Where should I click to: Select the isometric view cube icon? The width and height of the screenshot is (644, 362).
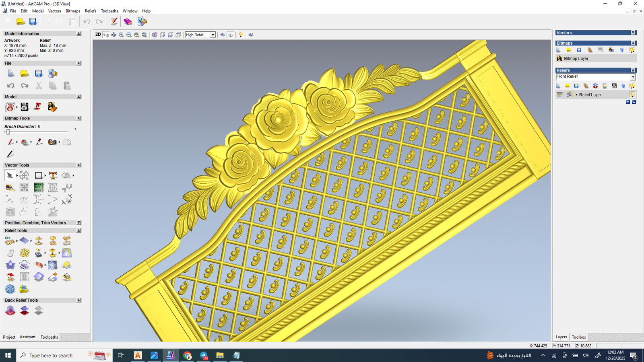tap(155, 35)
